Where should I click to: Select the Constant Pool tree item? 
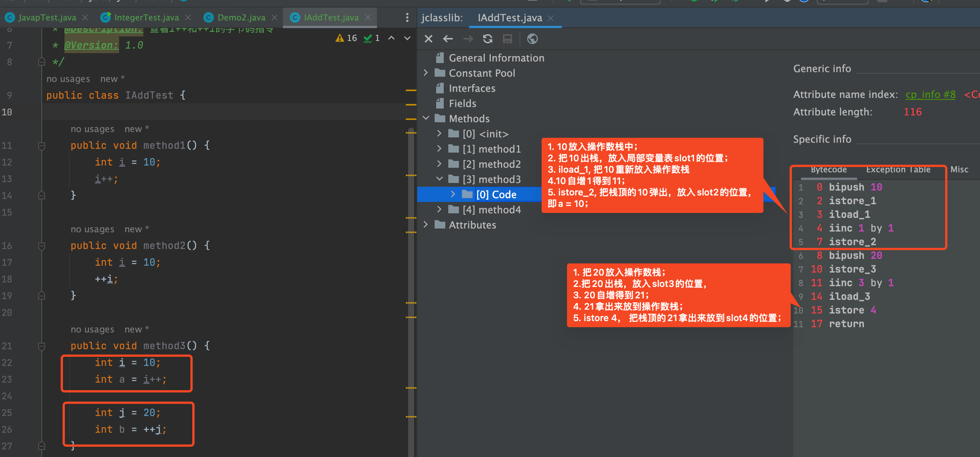[x=482, y=73]
